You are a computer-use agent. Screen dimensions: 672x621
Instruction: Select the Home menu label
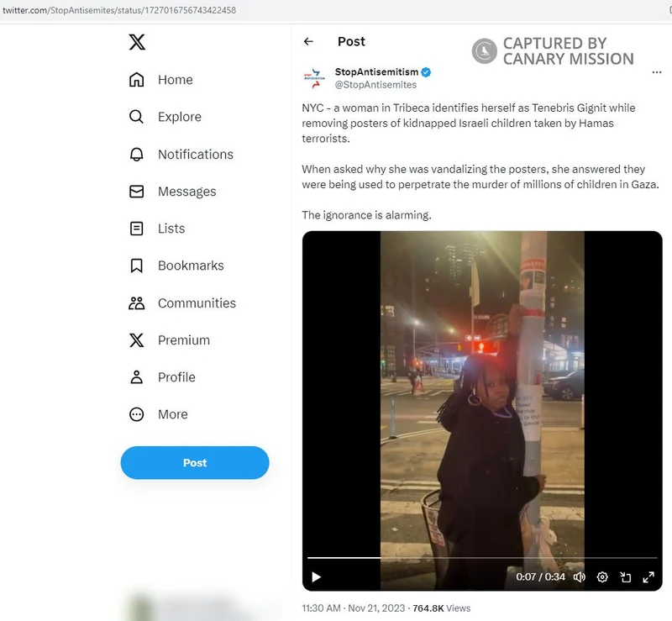[x=176, y=80]
